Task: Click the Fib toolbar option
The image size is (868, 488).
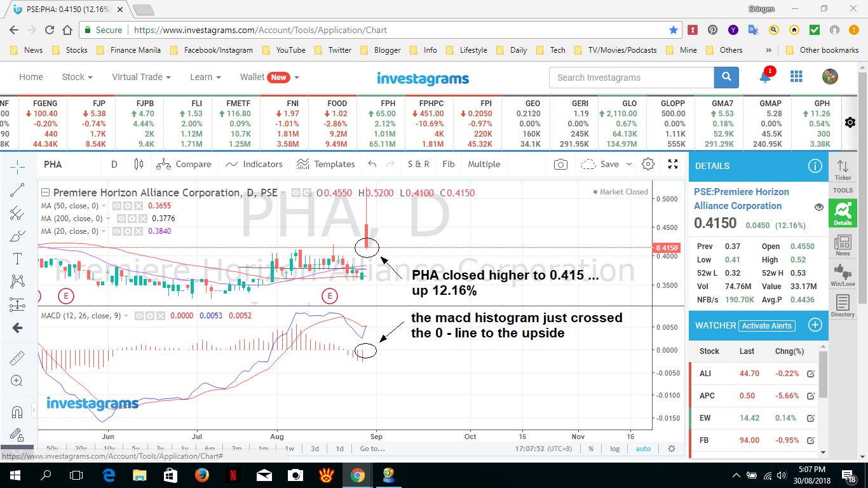Action: click(x=449, y=164)
